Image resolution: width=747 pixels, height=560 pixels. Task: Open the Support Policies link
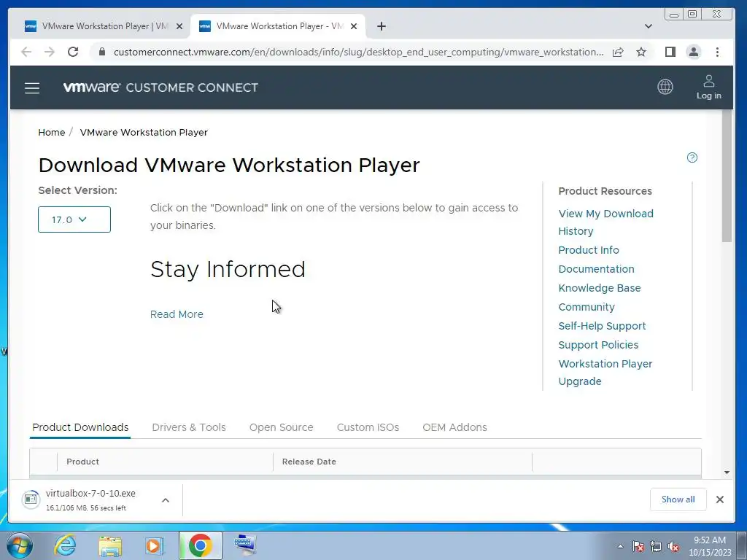[598, 345]
